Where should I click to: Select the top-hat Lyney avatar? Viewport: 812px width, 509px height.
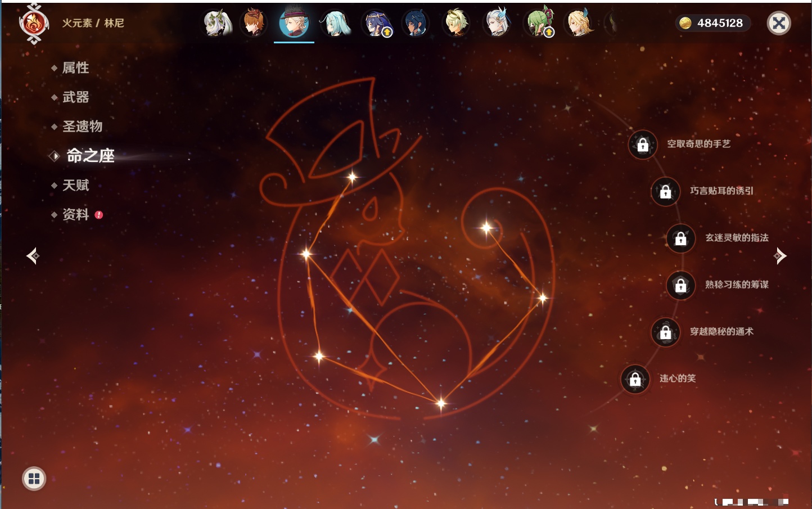[294, 23]
